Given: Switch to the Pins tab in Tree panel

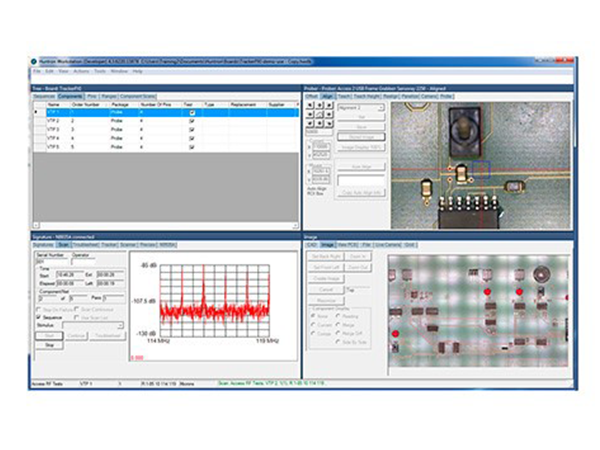Looking at the screenshot, I should pyautogui.click(x=94, y=96).
